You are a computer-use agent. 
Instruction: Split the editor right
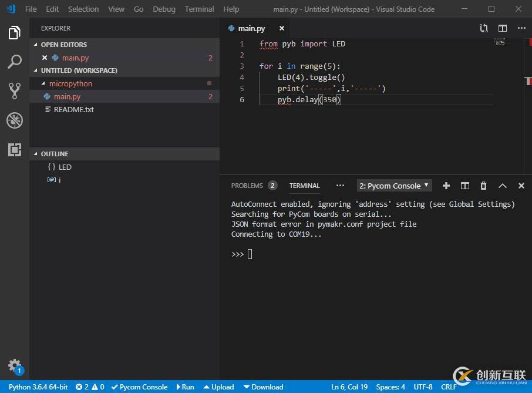coord(503,28)
